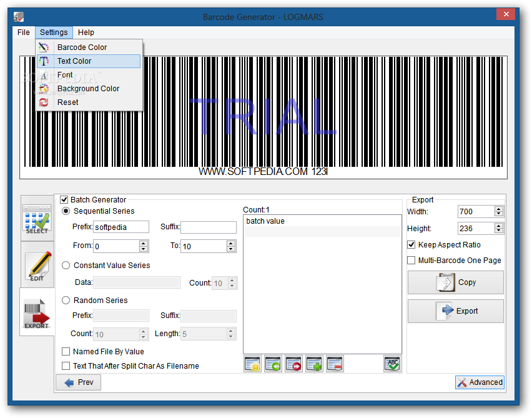
Task: Decrease the From value with down arrow
Action: 144,249
